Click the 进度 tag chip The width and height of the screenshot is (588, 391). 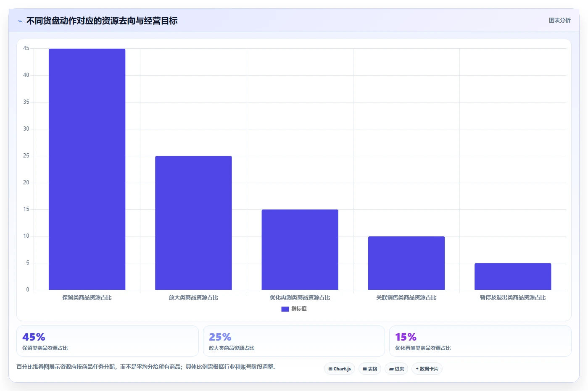(x=396, y=369)
